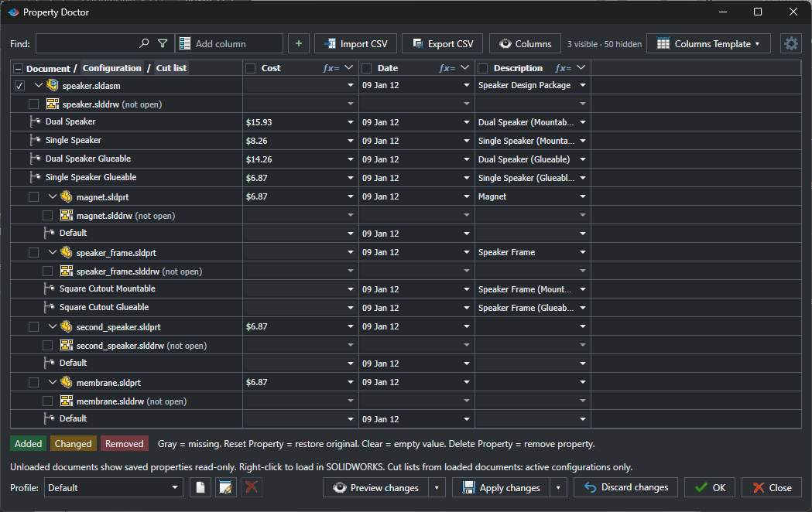
Task: Toggle the Description column header checkbox
Action: click(x=483, y=68)
